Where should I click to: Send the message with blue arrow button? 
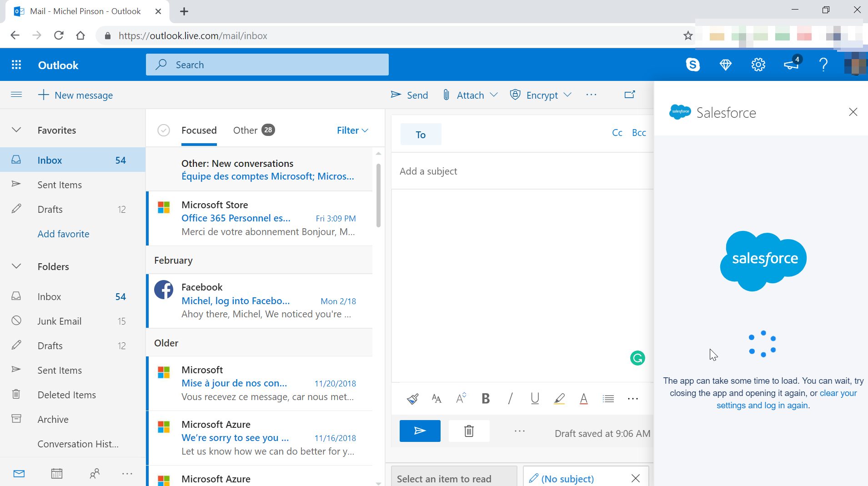(x=420, y=431)
